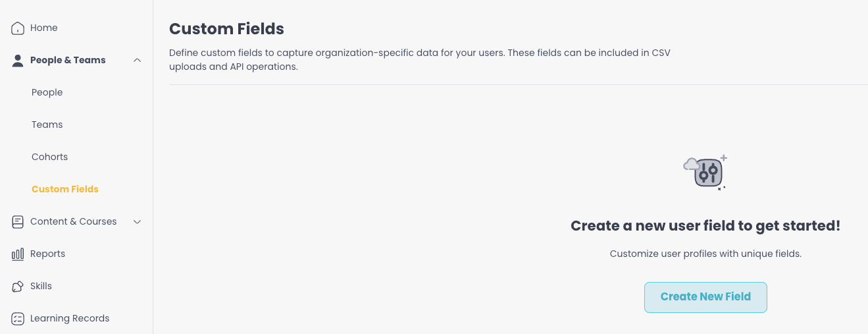
Task: Go to the Cohorts page
Action: click(50, 157)
